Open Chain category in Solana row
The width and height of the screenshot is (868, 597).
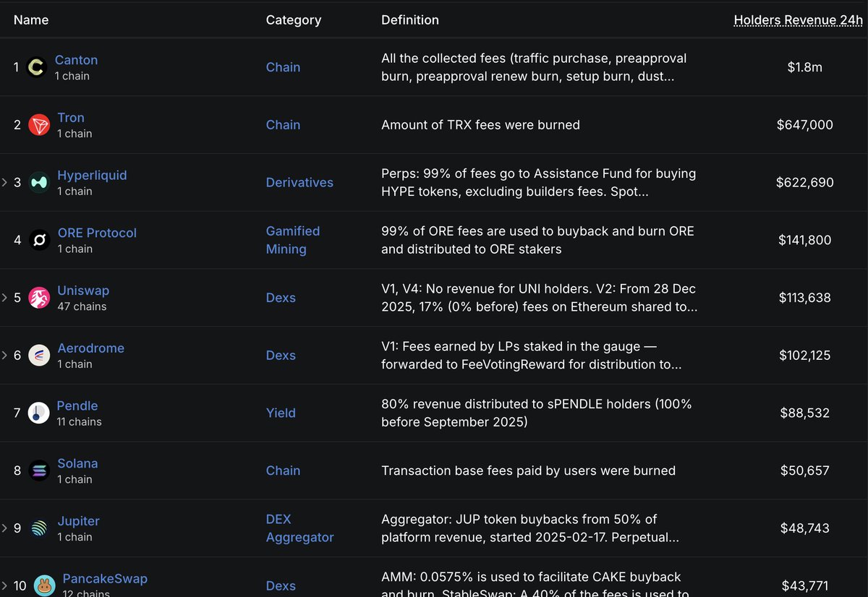[283, 471]
